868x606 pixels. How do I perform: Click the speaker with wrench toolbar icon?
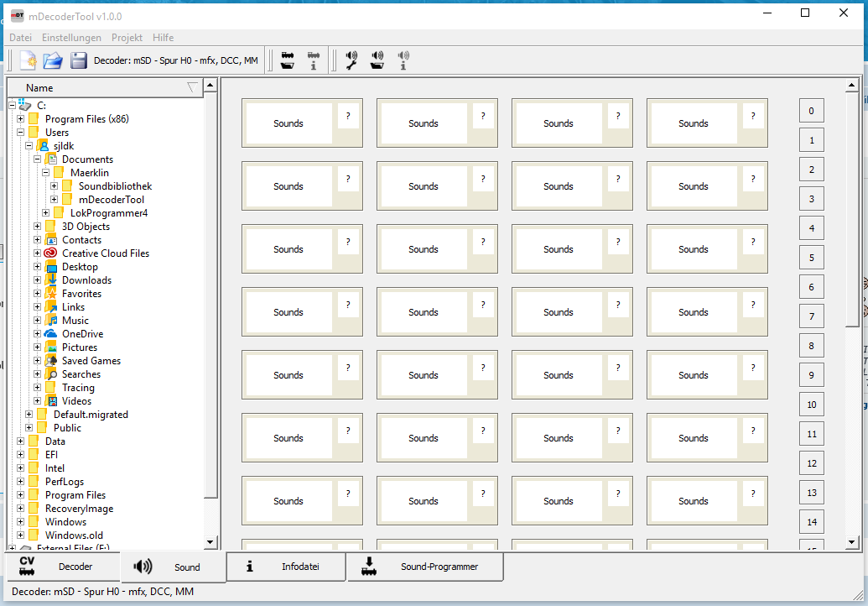pyautogui.click(x=351, y=60)
